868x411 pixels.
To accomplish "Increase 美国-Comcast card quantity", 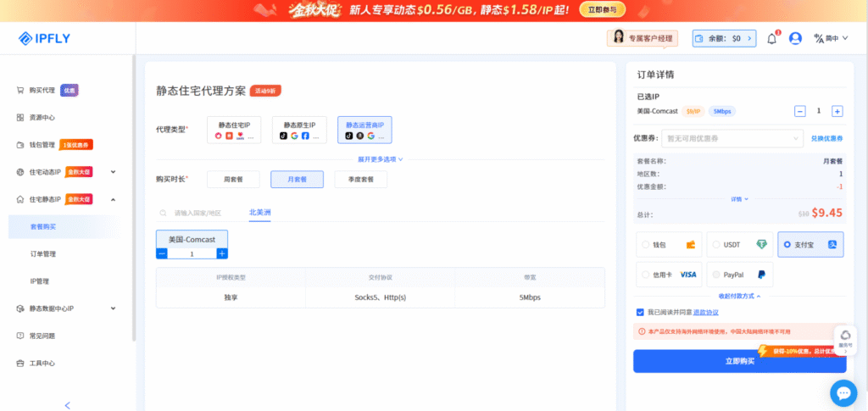I will tap(222, 254).
